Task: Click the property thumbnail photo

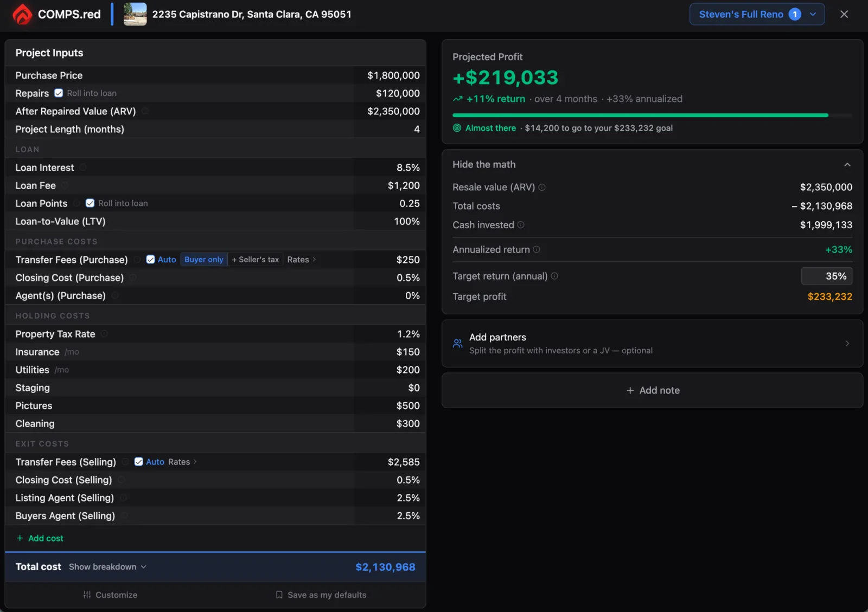Action: click(x=135, y=14)
